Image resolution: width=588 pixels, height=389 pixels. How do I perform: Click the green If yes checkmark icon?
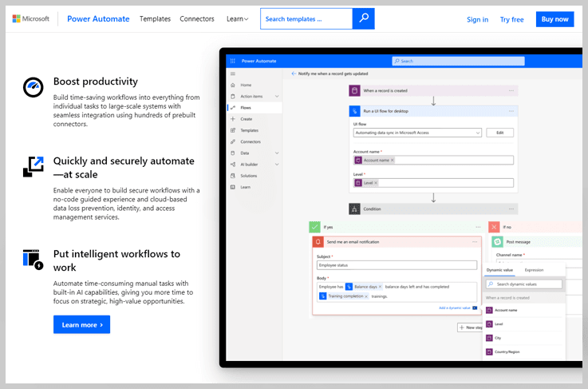click(314, 227)
